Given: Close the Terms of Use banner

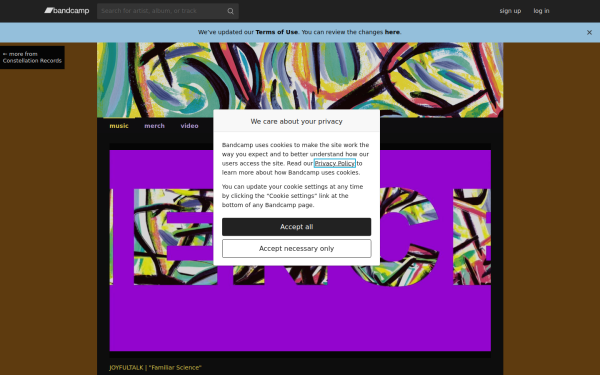Looking at the screenshot, I should click(589, 33).
